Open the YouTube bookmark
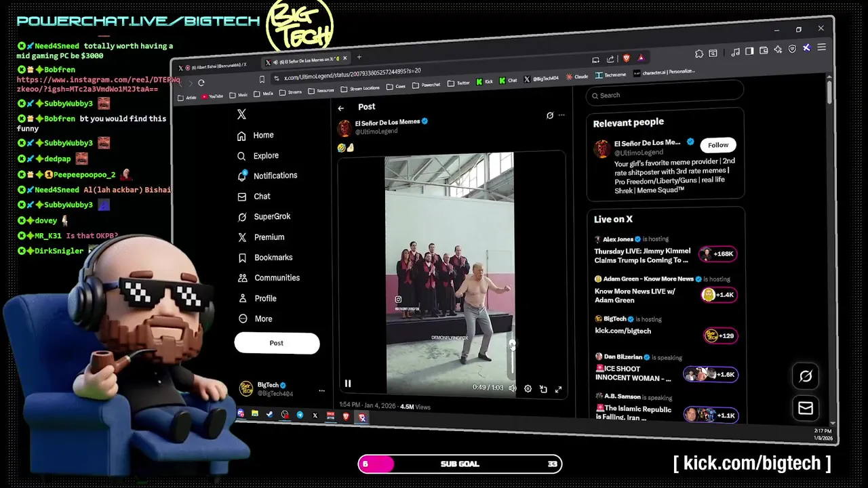Image resolution: width=868 pixels, height=488 pixels. tap(212, 97)
